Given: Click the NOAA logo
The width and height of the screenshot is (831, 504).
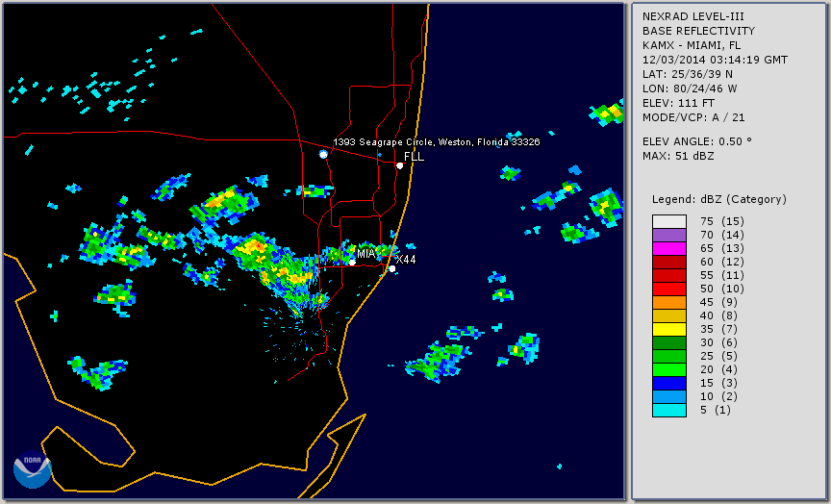Looking at the screenshot, I should pos(33,469).
